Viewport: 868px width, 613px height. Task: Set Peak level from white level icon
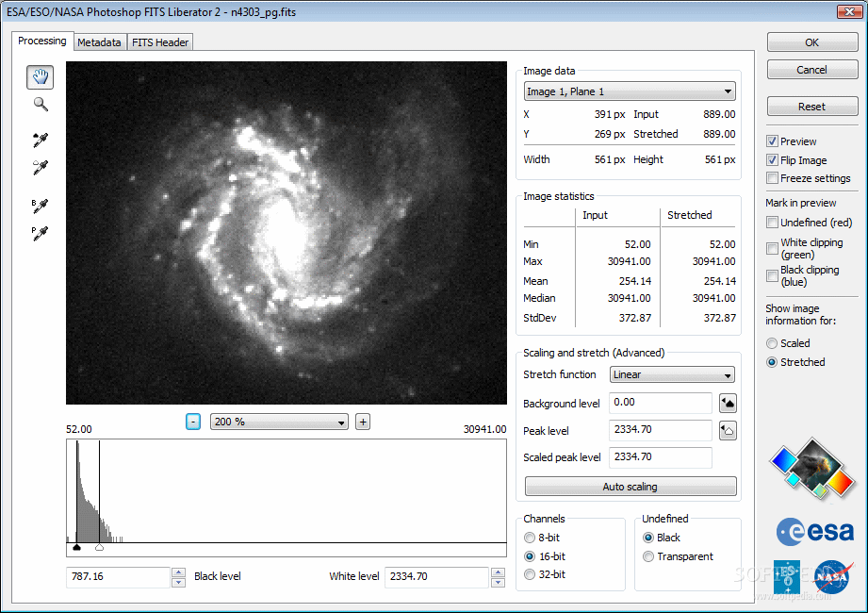click(x=728, y=430)
